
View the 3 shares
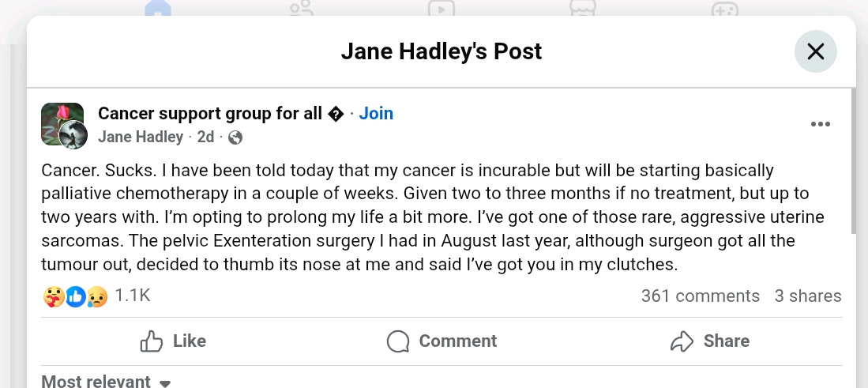tap(808, 296)
